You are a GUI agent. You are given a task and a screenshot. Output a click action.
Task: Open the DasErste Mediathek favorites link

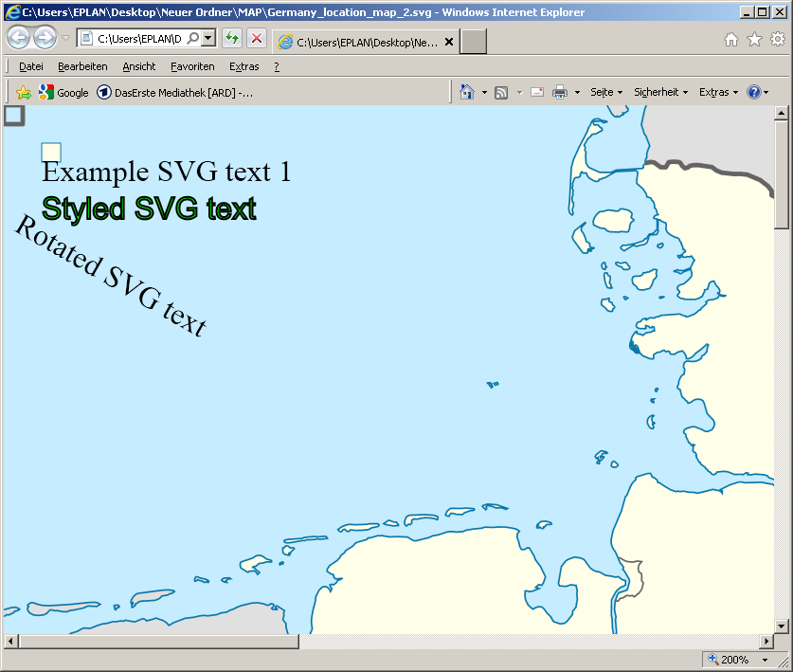point(175,93)
